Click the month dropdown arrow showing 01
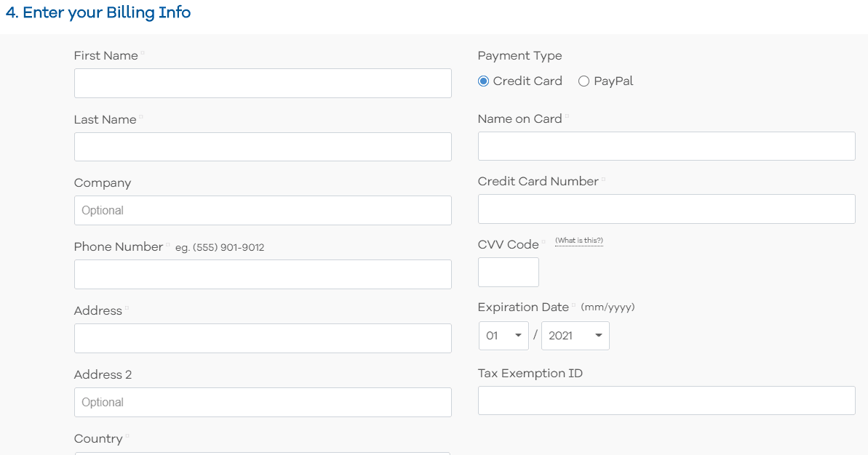868x455 pixels. click(518, 336)
